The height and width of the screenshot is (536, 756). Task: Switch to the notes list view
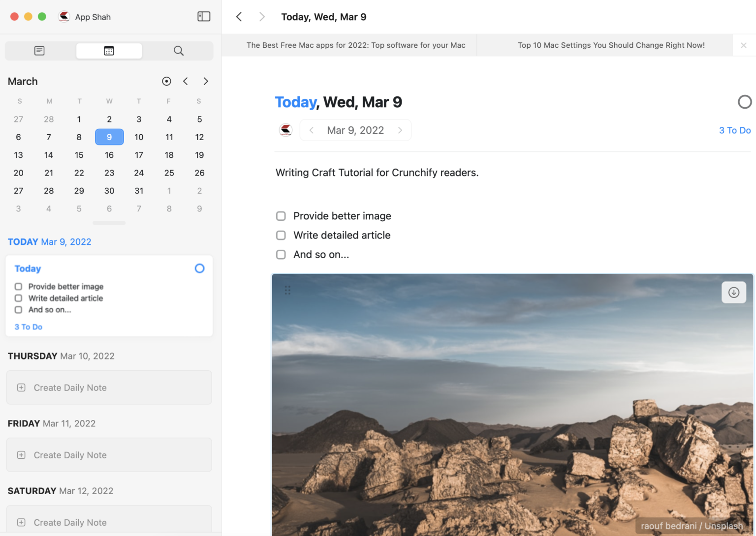[39, 50]
